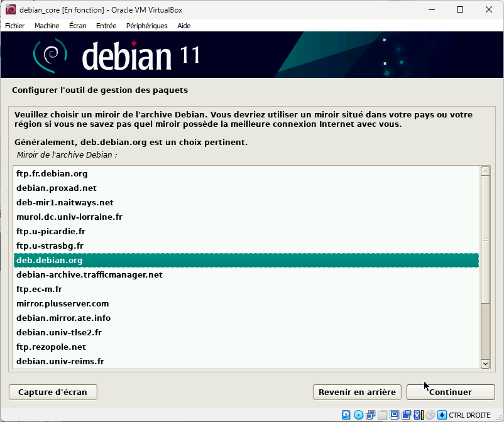Image resolution: width=504 pixels, height=422 pixels.
Task: Click the hard disk activity status icon
Action: (346, 415)
